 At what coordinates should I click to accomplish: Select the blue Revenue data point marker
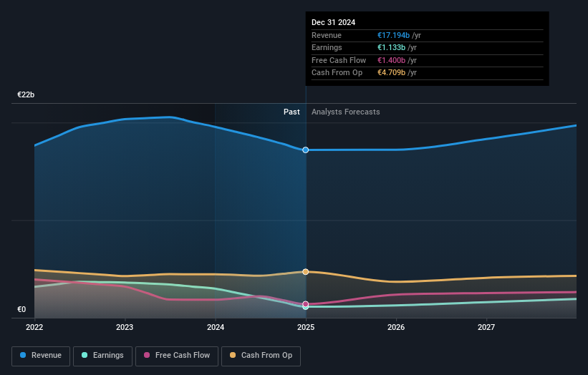306,150
